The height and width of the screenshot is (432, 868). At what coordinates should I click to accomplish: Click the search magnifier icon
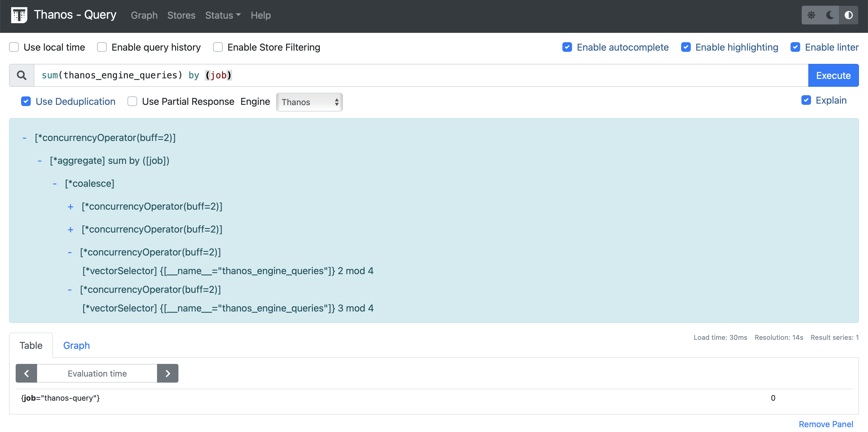21,75
